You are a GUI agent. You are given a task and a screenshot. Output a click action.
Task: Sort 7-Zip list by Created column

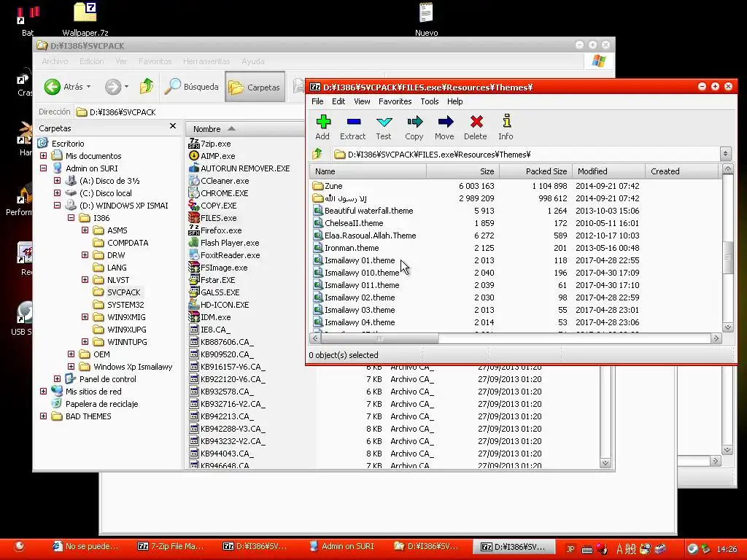(x=682, y=171)
